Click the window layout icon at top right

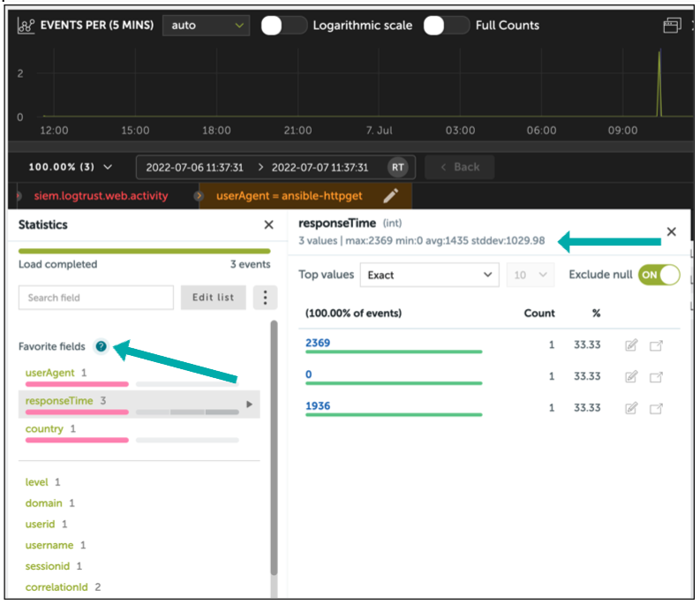tap(673, 26)
